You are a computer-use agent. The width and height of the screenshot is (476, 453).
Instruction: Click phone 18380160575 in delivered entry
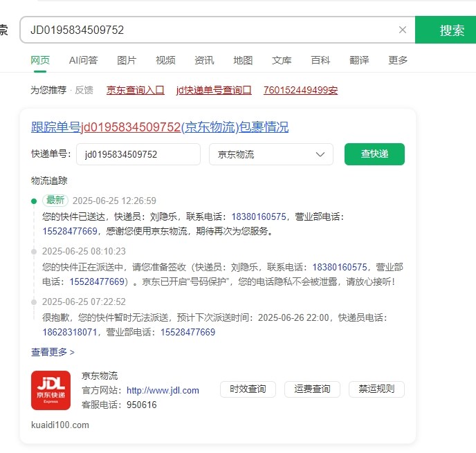point(259,216)
